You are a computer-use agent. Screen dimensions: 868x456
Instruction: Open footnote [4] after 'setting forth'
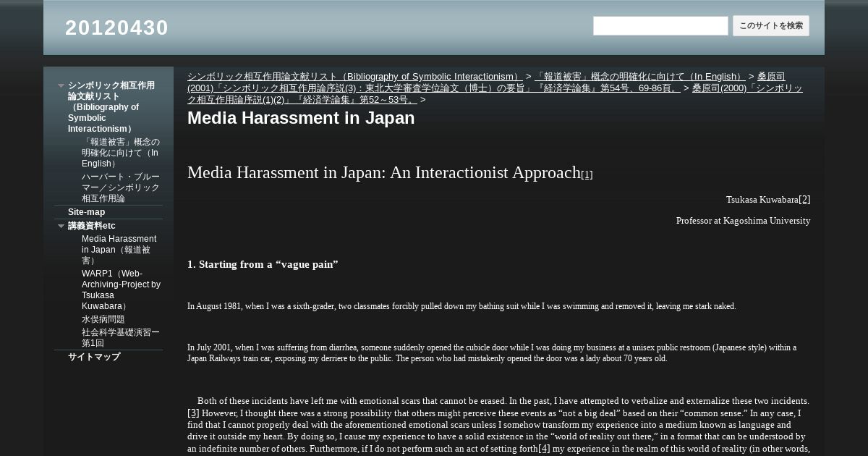(x=544, y=448)
